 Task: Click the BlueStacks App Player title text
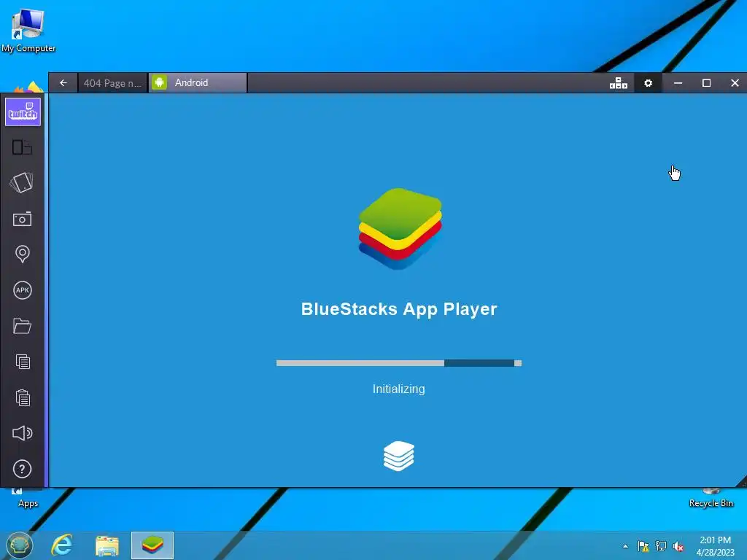coord(399,309)
